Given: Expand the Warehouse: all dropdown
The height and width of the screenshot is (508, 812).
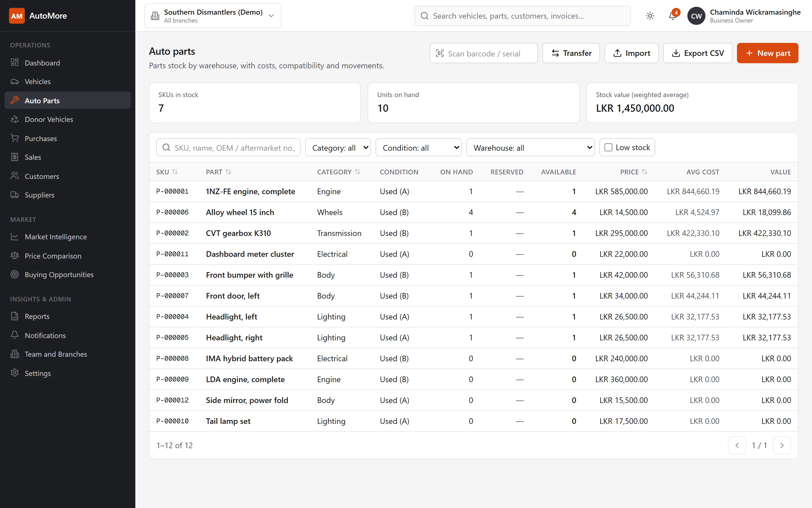Looking at the screenshot, I should [x=530, y=148].
